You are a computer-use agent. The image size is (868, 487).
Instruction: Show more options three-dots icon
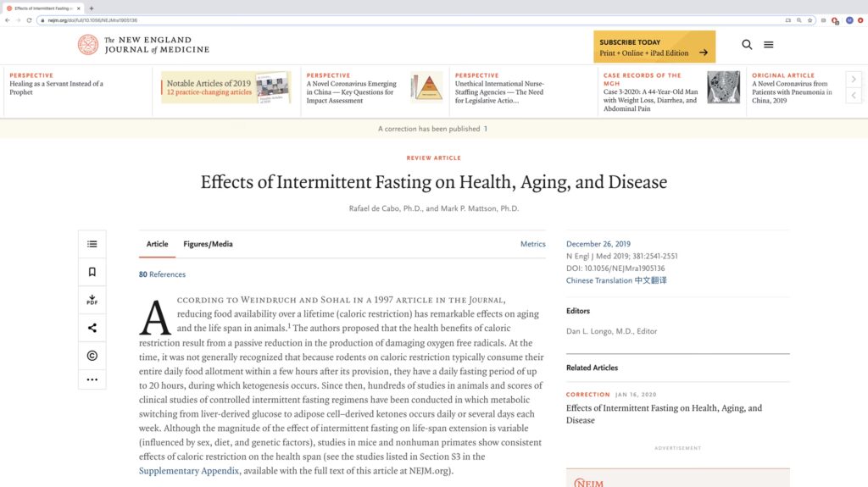(92, 379)
